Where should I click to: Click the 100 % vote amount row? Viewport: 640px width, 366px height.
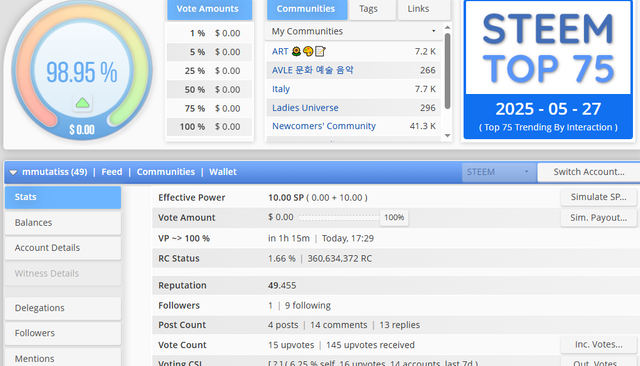(x=209, y=127)
